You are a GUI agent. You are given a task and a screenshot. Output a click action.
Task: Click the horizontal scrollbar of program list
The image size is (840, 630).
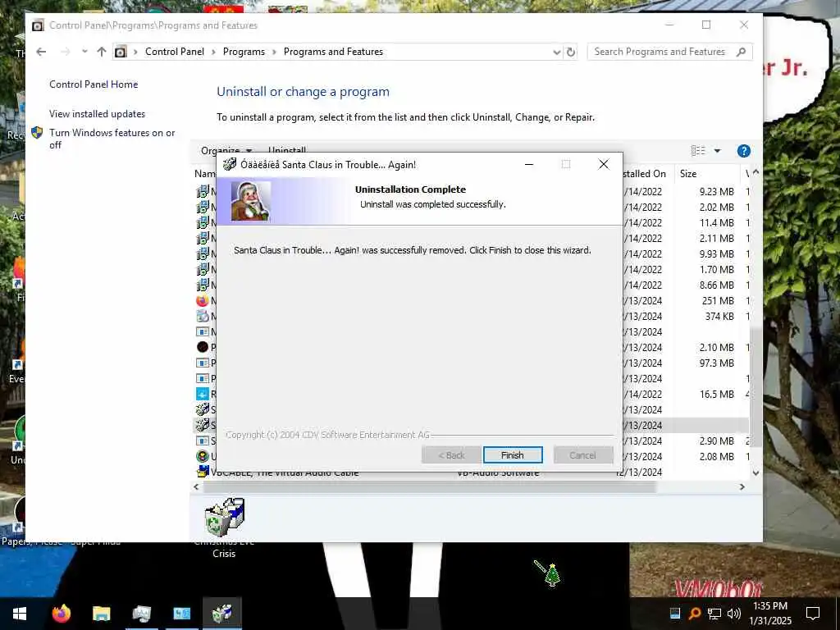pyautogui.click(x=428, y=487)
